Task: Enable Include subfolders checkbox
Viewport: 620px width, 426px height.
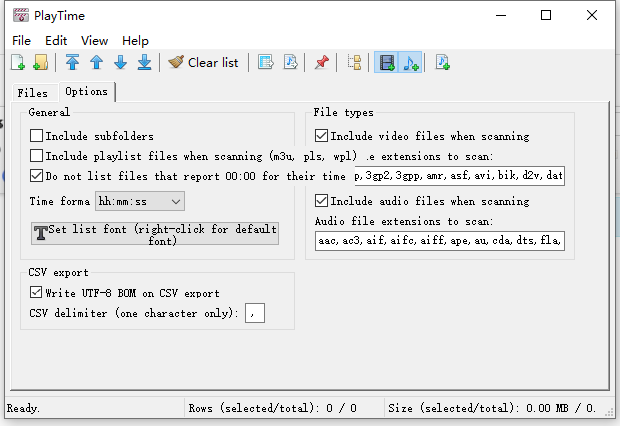Action: click(36, 136)
